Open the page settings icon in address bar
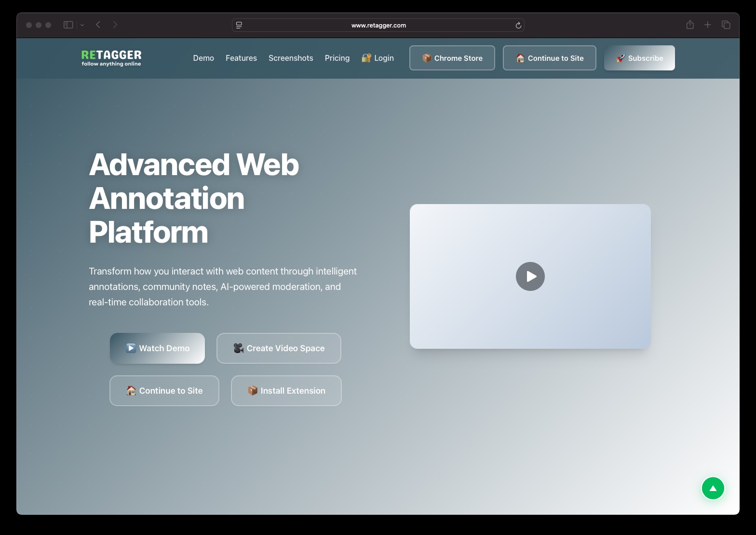Screen dimensions: 756x535 (x=239, y=26)
